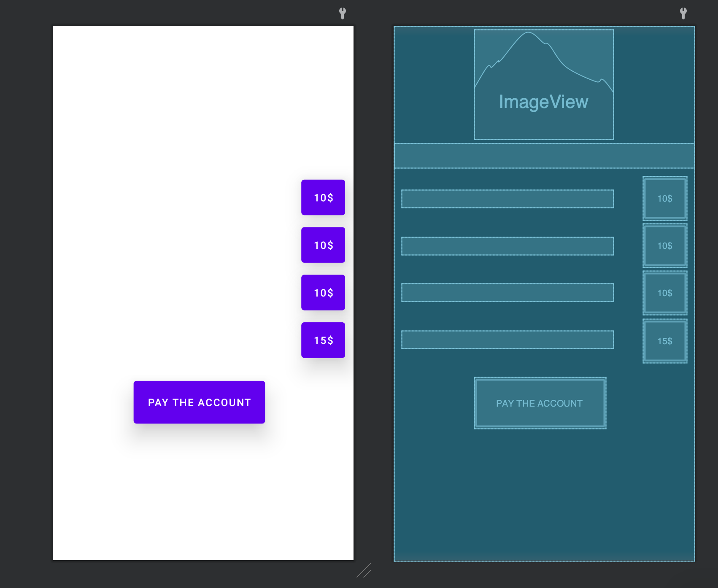Select the third purple 10$ button, just above 15$

[x=323, y=293]
